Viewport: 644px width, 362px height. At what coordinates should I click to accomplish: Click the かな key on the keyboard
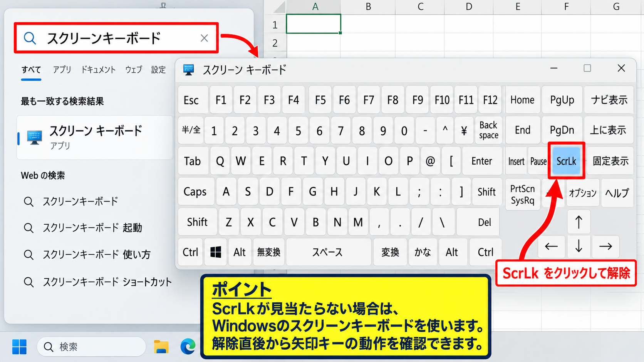coord(423,252)
